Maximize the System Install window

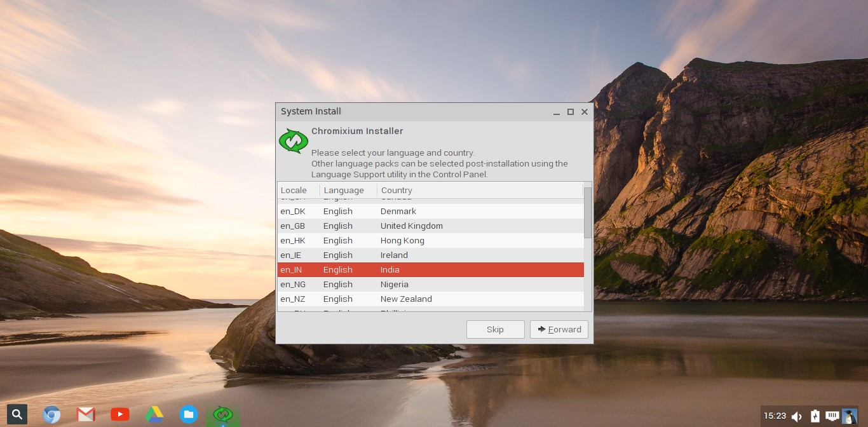point(571,112)
